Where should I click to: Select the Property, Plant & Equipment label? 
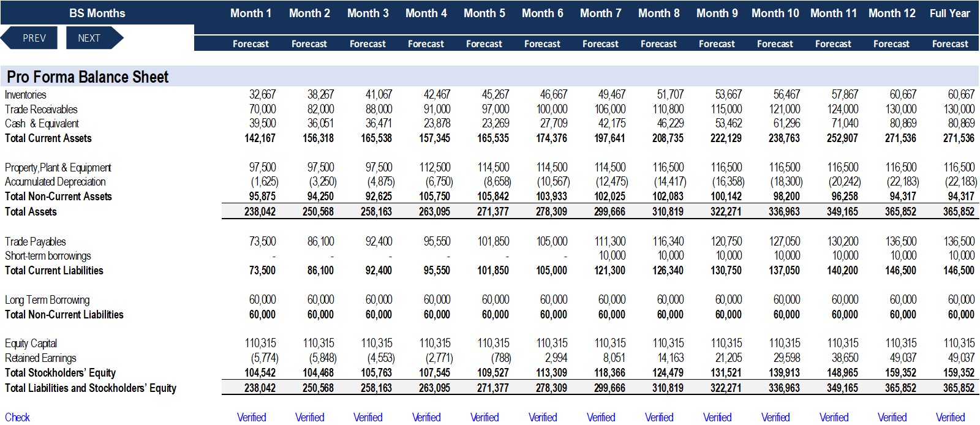tap(58, 167)
